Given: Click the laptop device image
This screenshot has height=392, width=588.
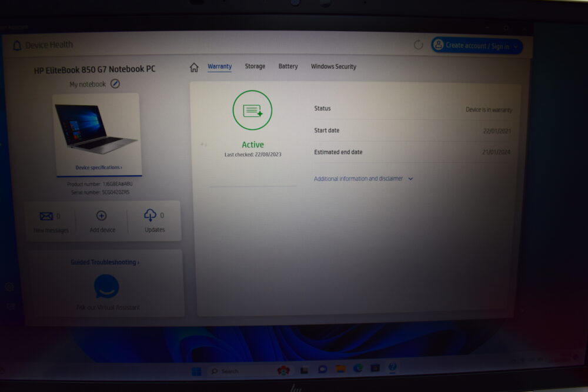Looking at the screenshot, I should pos(96,129).
